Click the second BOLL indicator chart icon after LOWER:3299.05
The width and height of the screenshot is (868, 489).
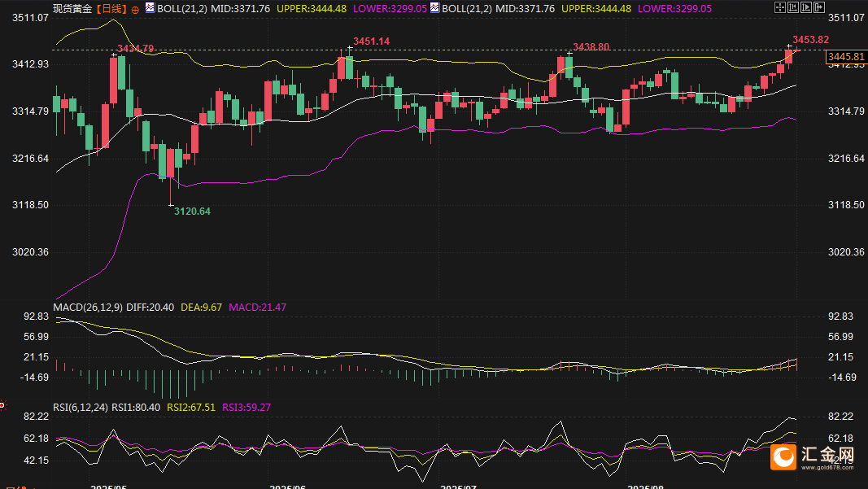click(x=434, y=8)
